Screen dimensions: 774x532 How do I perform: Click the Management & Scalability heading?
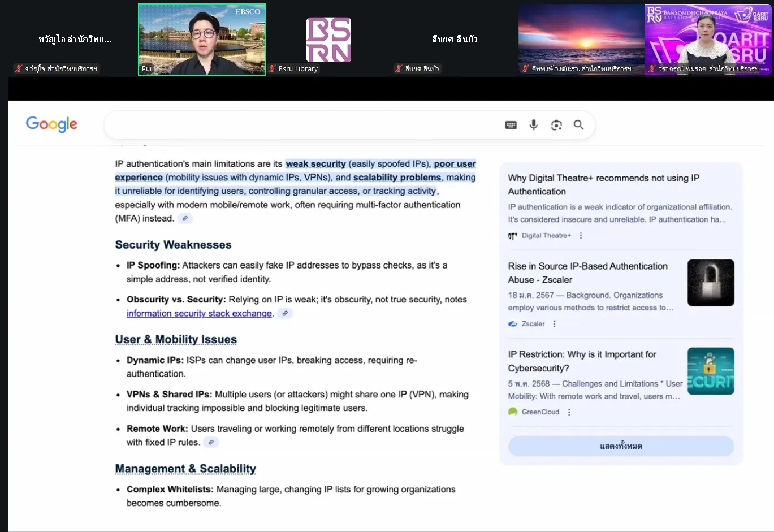pos(185,469)
